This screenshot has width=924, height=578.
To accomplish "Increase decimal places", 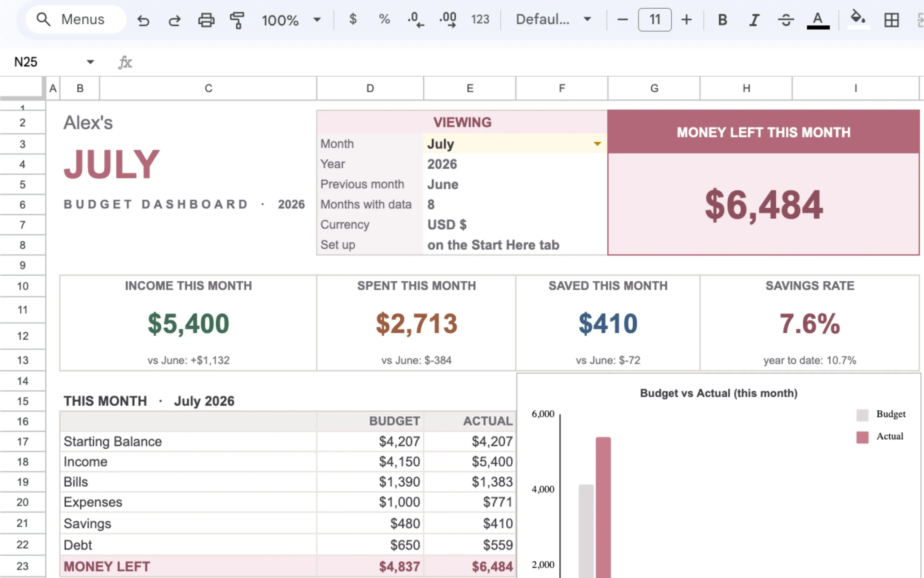I will (x=448, y=19).
